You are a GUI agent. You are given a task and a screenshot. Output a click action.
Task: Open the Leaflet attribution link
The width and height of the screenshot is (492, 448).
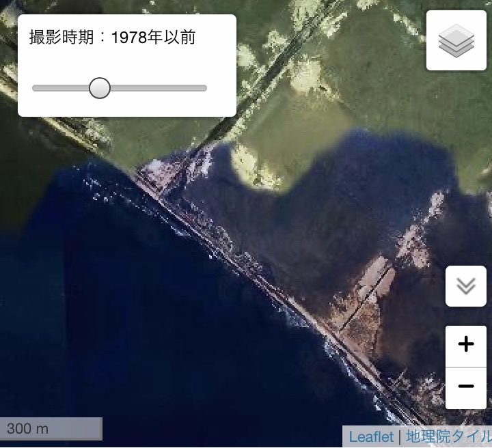click(x=371, y=436)
